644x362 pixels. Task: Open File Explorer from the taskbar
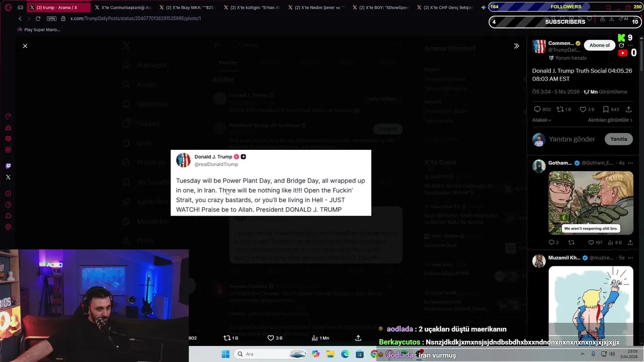coord(331,354)
